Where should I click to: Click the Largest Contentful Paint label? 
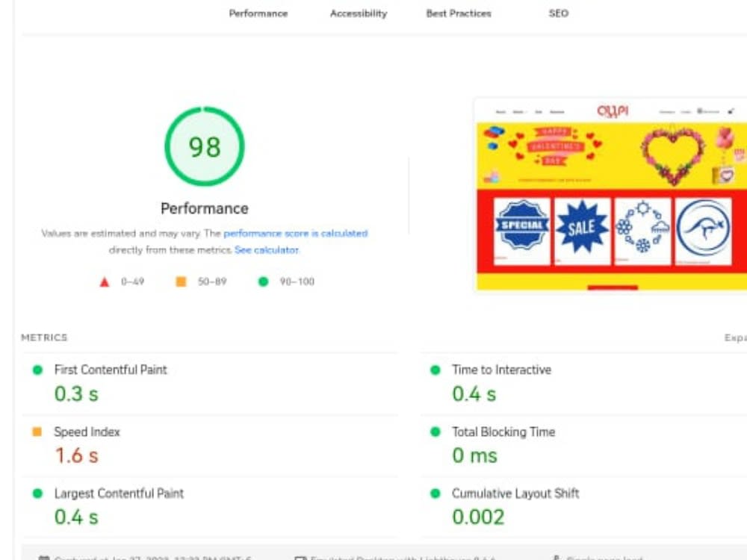(x=119, y=494)
